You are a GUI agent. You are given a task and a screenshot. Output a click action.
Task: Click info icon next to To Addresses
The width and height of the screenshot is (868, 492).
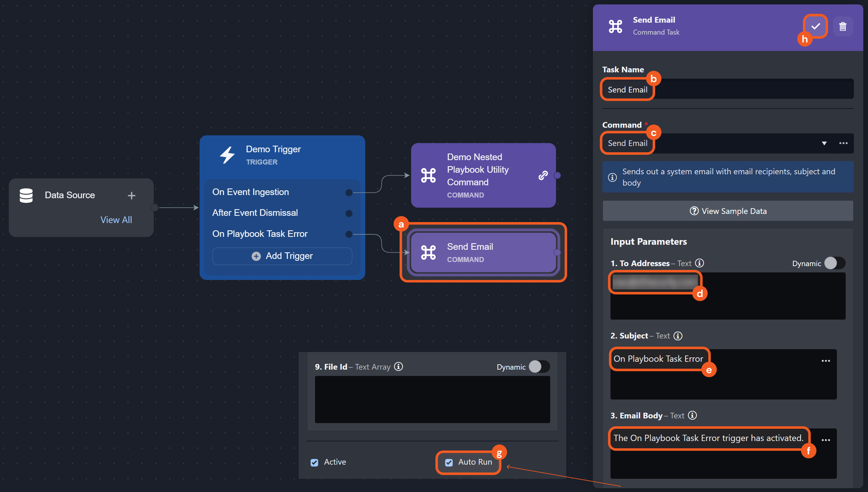(699, 263)
